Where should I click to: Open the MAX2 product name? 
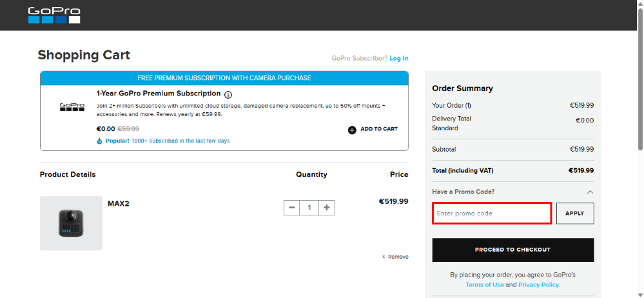click(x=119, y=203)
